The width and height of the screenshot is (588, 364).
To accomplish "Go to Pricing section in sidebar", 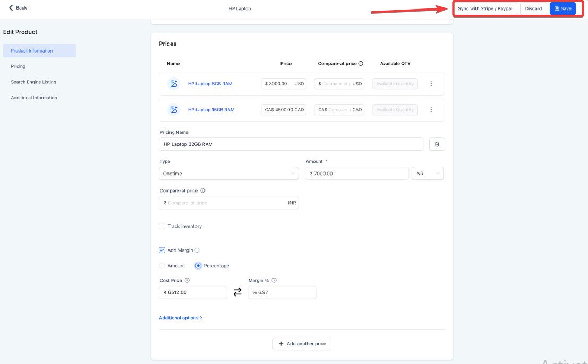I will (18, 66).
